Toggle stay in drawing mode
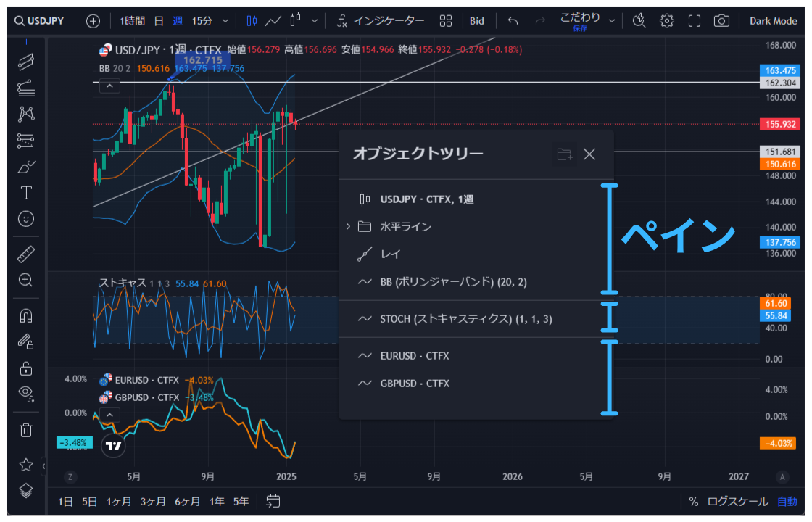The width and height of the screenshot is (812, 522). coord(26,341)
